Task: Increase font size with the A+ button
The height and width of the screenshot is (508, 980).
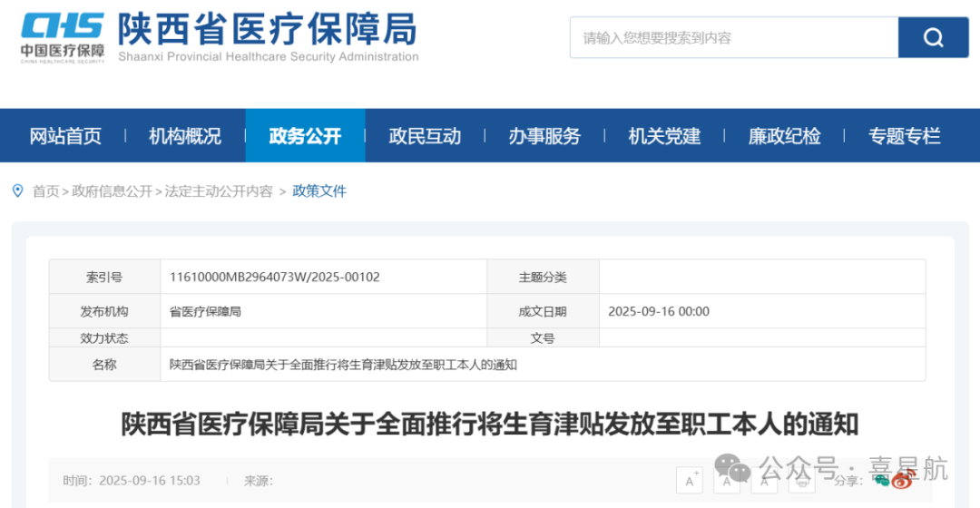Action: 690,481
